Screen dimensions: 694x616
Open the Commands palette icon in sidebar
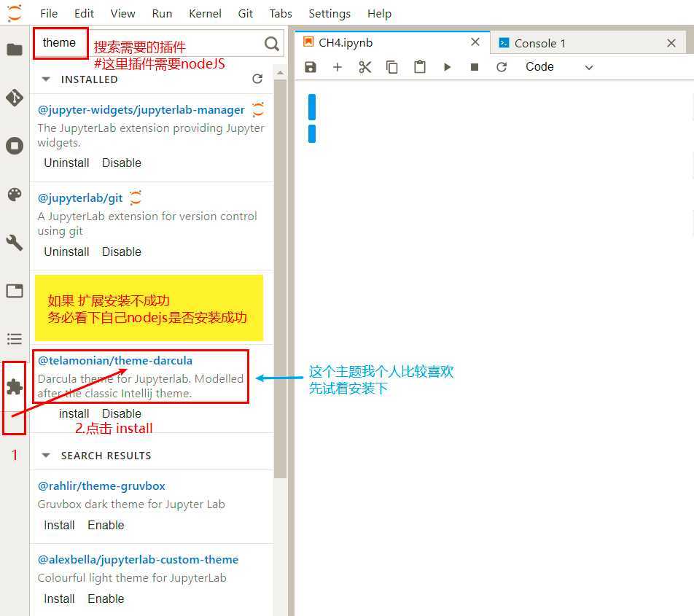(x=15, y=194)
